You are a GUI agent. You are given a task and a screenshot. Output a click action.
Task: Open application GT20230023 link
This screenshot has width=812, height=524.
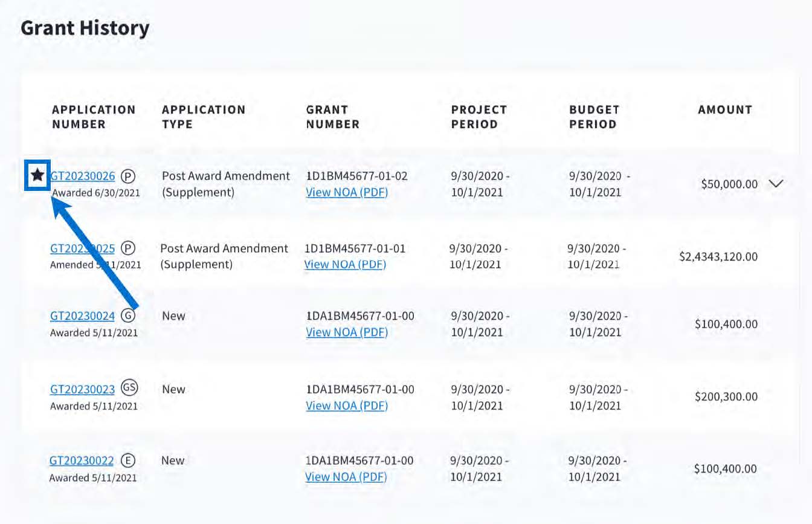click(x=82, y=389)
